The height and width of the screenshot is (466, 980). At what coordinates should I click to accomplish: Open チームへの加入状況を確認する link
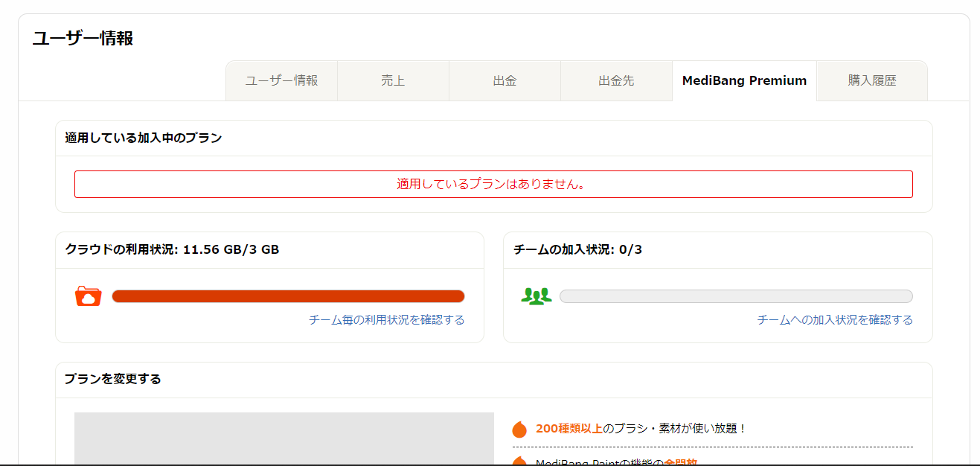[835, 319]
